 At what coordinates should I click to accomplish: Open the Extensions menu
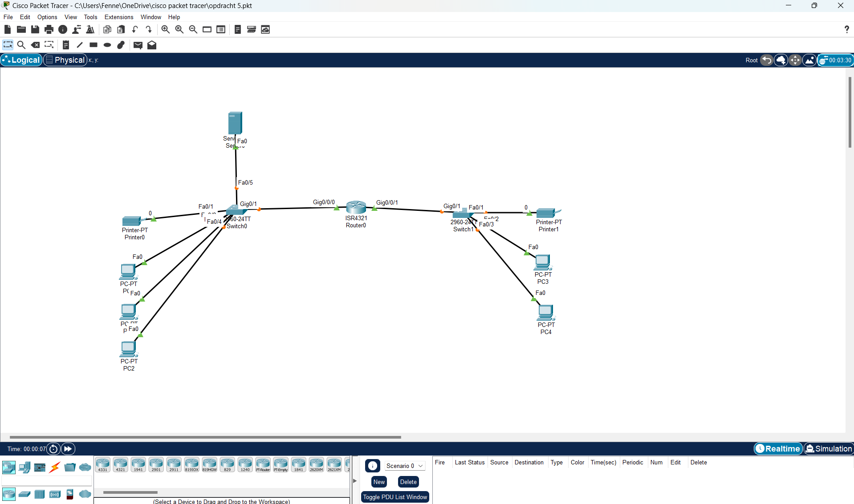[118, 17]
